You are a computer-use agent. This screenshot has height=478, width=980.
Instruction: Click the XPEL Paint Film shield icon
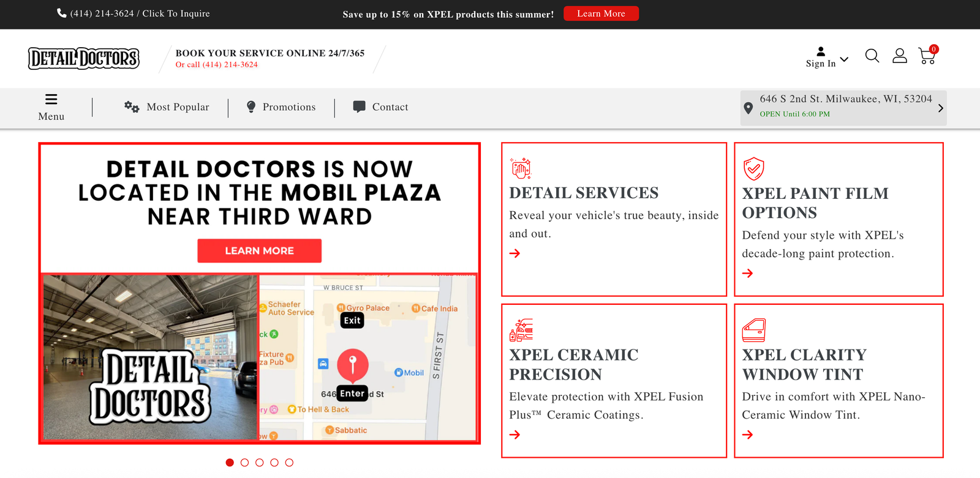point(753,168)
